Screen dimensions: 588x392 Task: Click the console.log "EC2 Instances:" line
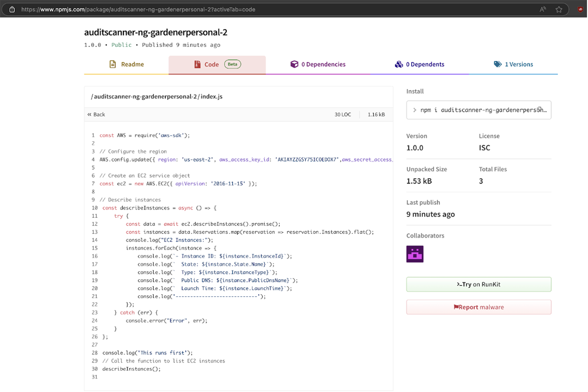[x=169, y=240]
